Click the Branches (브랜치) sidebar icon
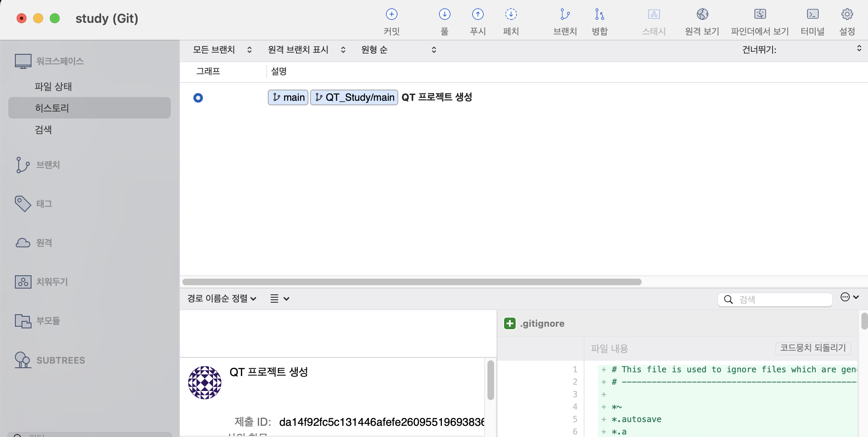 point(23,165)
